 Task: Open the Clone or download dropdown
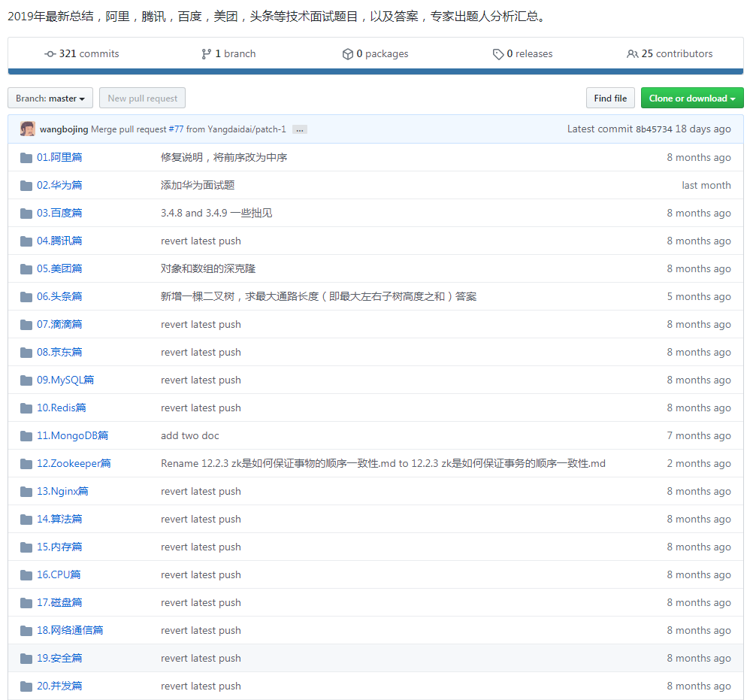click(x=692, y=98)
